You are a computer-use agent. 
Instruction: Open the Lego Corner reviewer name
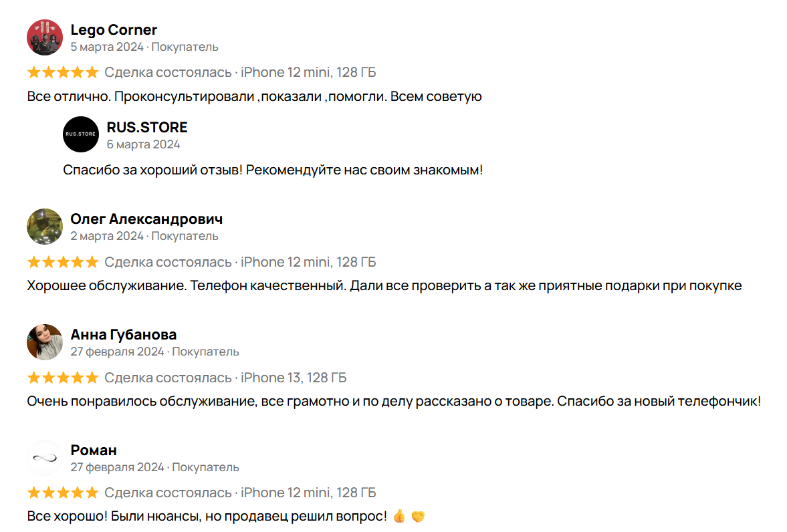tap(114, 30)
